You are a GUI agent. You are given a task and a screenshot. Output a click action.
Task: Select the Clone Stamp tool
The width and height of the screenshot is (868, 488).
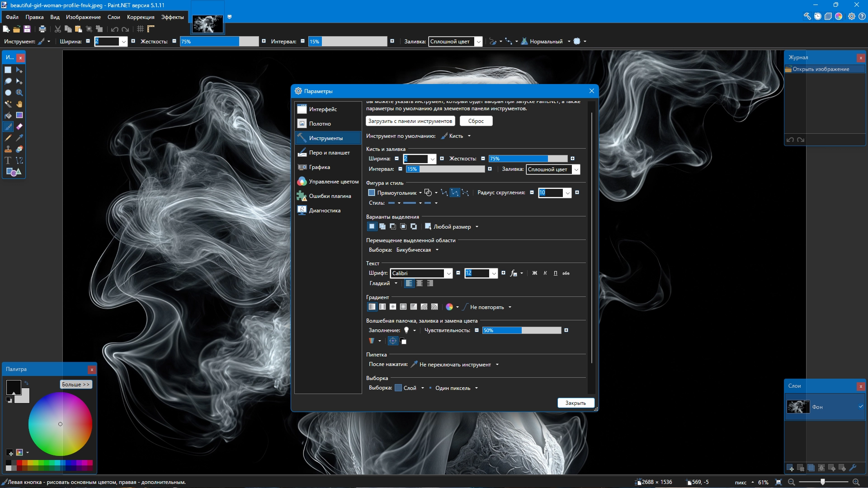pyautogui.click(x=8, y=149)
